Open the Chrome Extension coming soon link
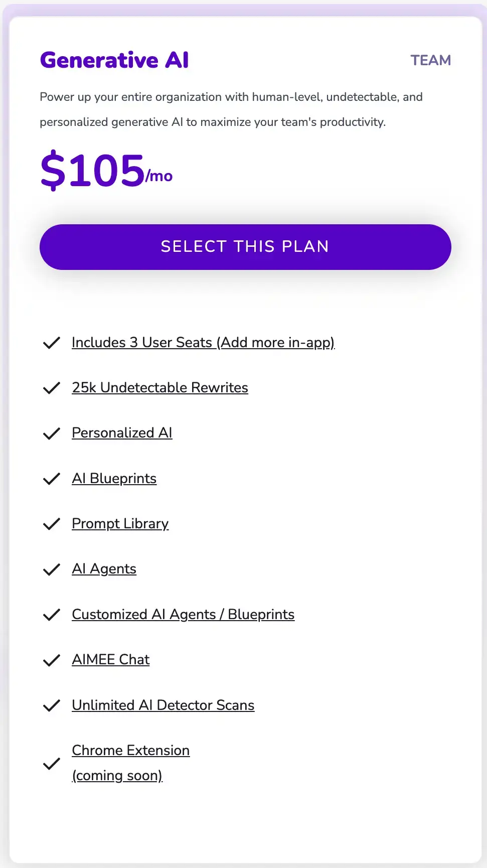This screenshot has height=868, width=487. click(131, 751)
